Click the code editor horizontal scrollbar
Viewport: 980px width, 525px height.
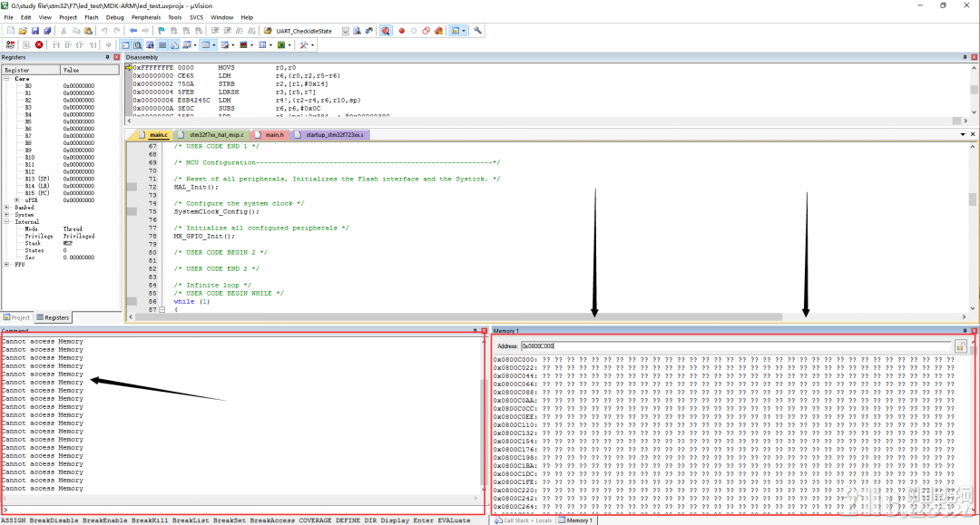(458, 316)
